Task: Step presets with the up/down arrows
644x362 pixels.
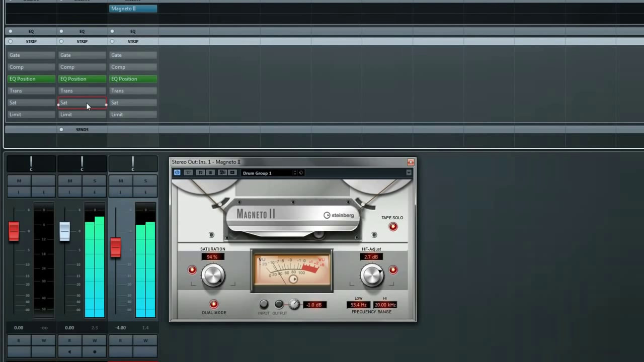Action: 295,173
